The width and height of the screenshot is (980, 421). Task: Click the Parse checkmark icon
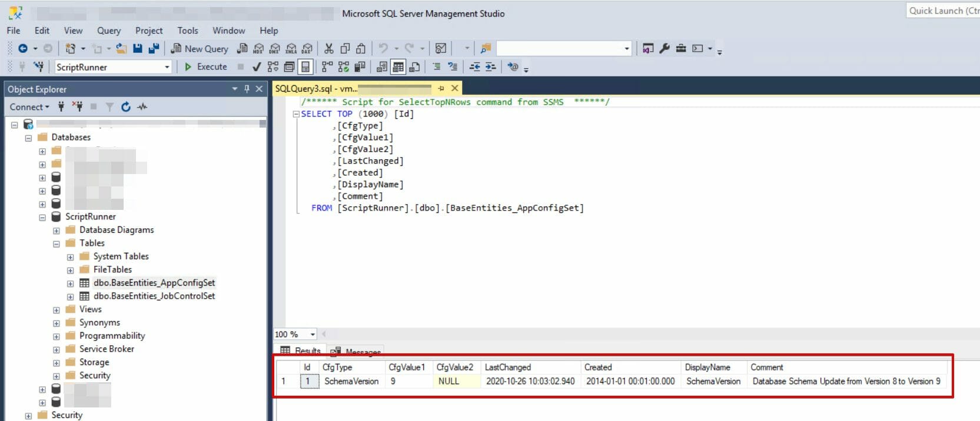click(257, 67)
